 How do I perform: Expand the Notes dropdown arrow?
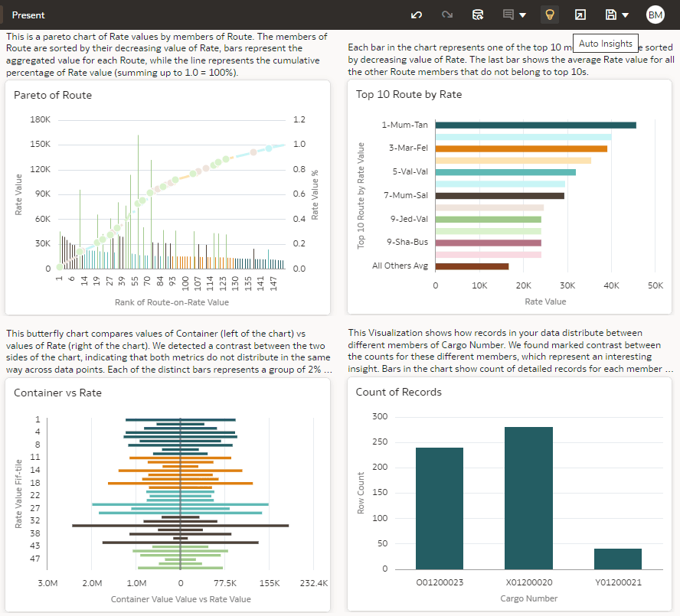(x=523, y=15)
